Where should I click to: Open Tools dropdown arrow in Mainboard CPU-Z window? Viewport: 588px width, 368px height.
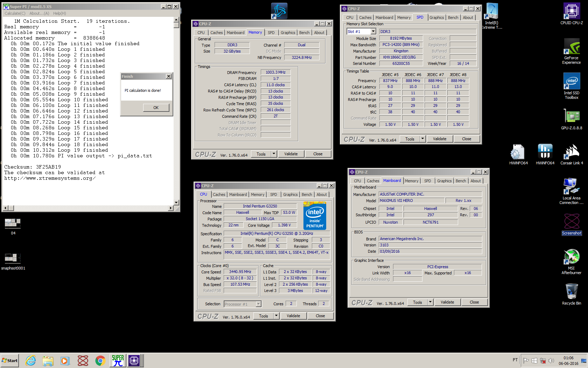tap(430, 302)
